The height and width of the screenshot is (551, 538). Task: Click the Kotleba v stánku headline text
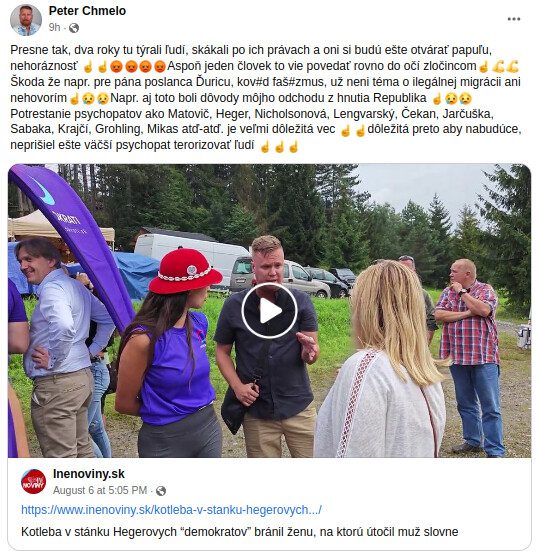tap(240, 532)
